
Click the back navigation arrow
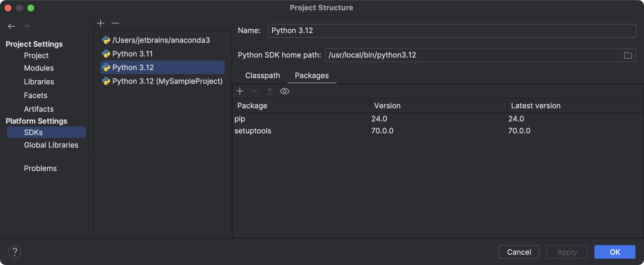[x=11, y=26]
